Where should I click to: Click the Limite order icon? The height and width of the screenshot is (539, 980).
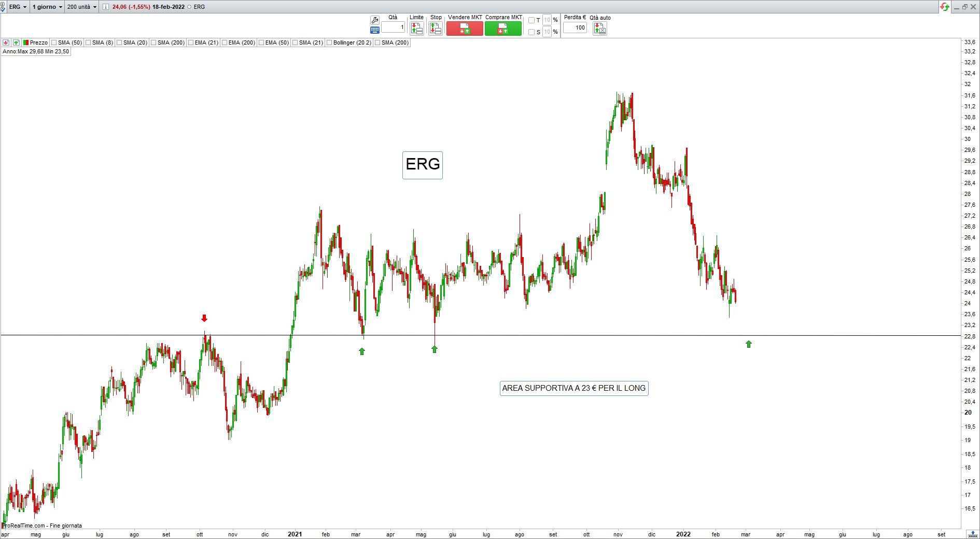pyautogui.click(x=416, y=29)
